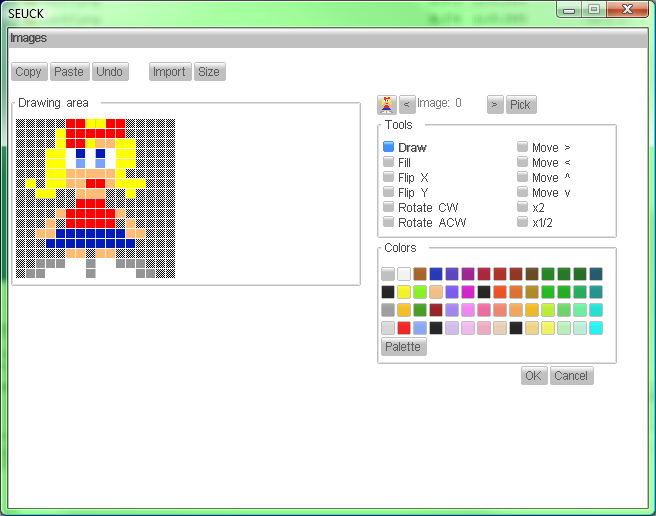
Task: Pick the cyan swatch at bottom row end
Action: tap(596, 328)
